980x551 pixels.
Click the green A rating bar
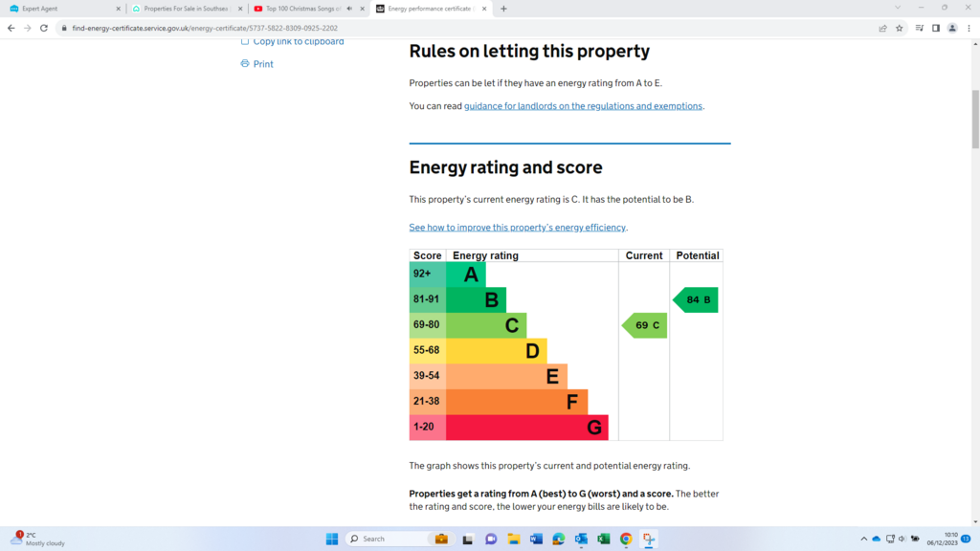pyautogui.click(x=466, y=275)
